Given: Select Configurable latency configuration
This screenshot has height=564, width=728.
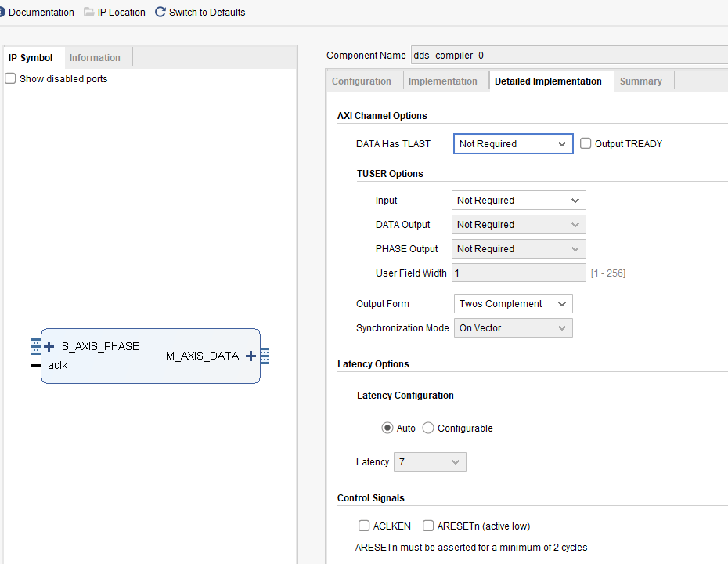Looking at the screenshot, I should point(428,428).
